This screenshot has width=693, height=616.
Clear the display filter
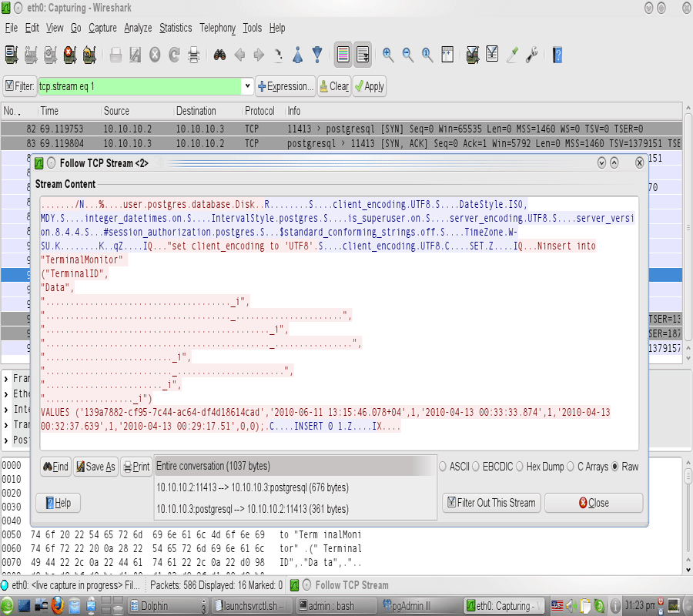click(335, 86)
